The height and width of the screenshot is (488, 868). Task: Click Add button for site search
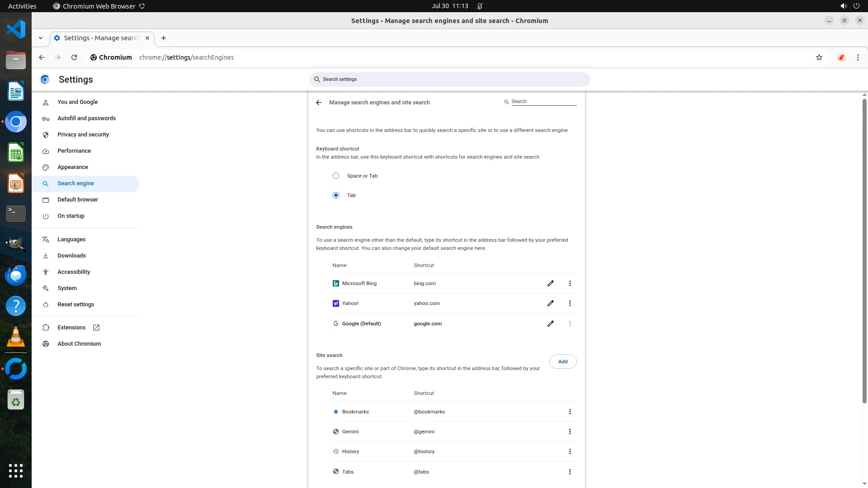562,361
